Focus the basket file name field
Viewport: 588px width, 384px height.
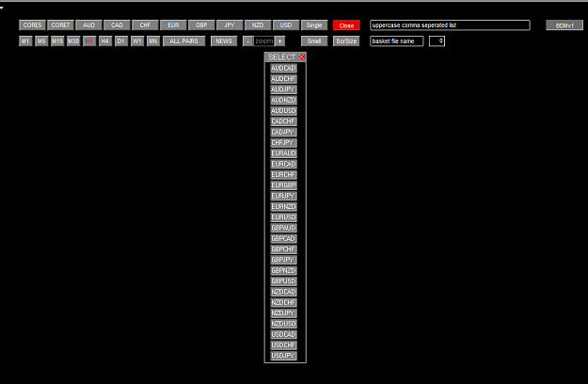tap(397, 40)
